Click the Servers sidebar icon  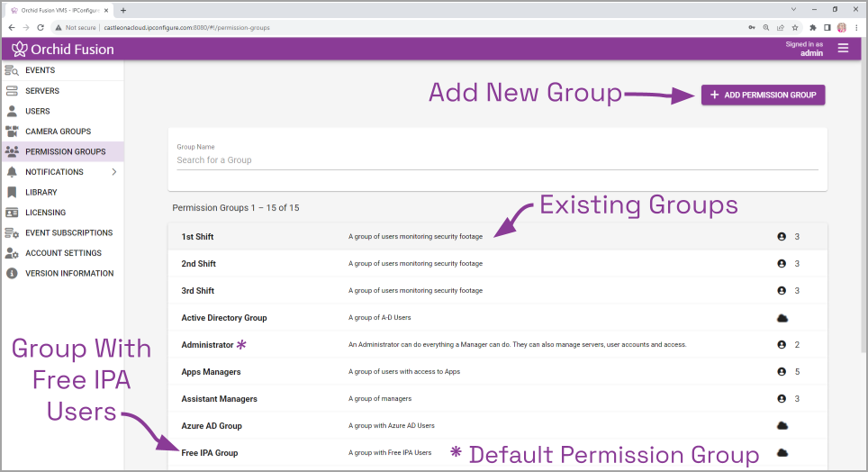tap(12, 91)
